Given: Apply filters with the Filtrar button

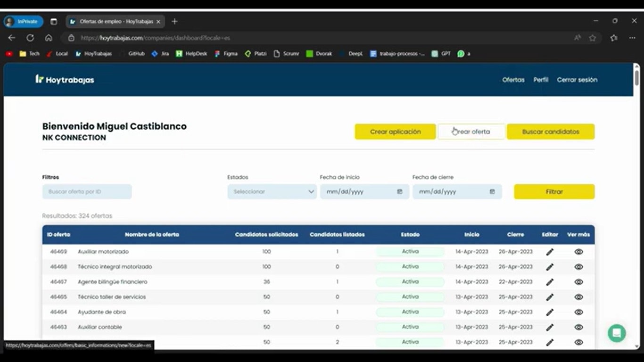Looking at the screenshot, I should (554, 192).
